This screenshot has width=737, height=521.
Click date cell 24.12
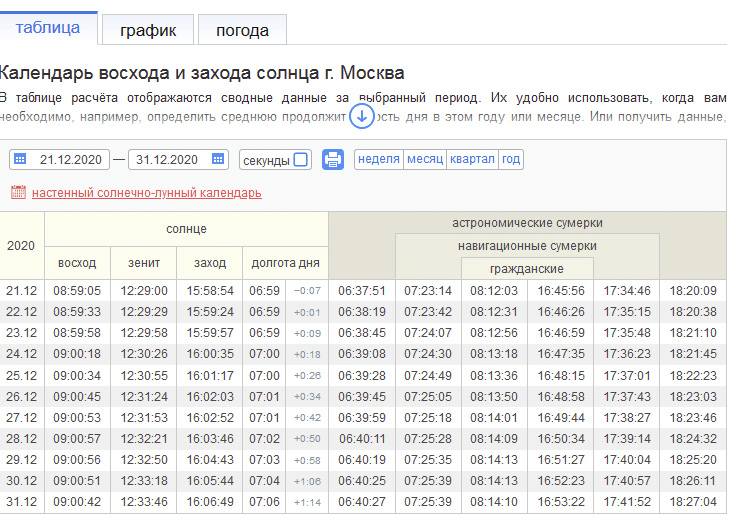click(x=22, y=354)
